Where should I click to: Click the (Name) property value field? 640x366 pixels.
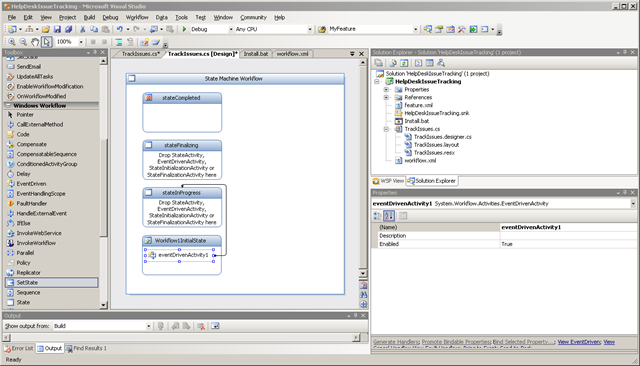[568, 227]
